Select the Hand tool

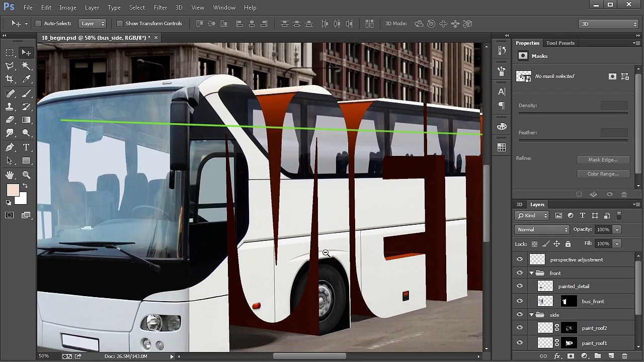[x=10, y=175]
